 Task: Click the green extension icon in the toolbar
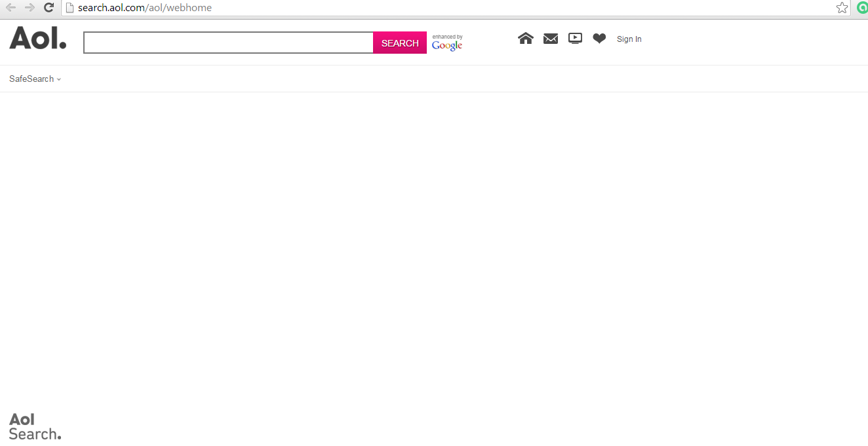[862, 8]
